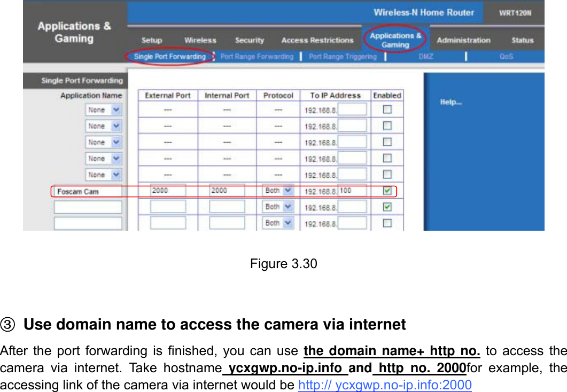Switch to Single Port Forwarding subtab
The image size is (567, 392).
(169, 57)
